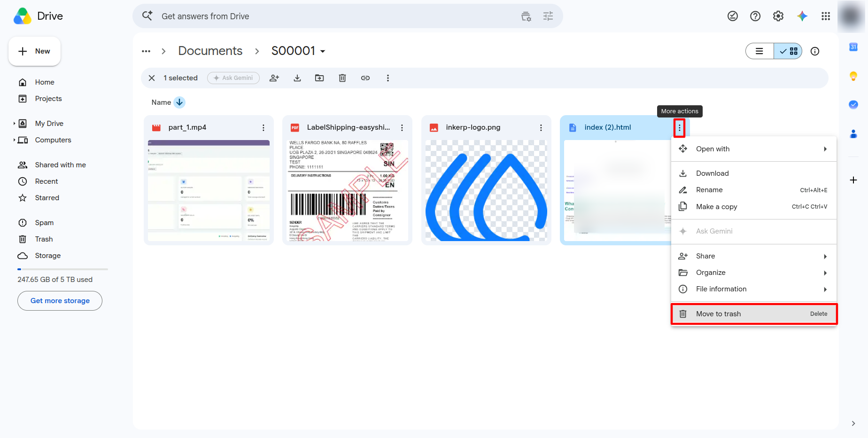Click Ask Gemini chip in selection toolbar
Image resolution: width=868 pixels, height=438 pixels.
(x=233, y=78)
